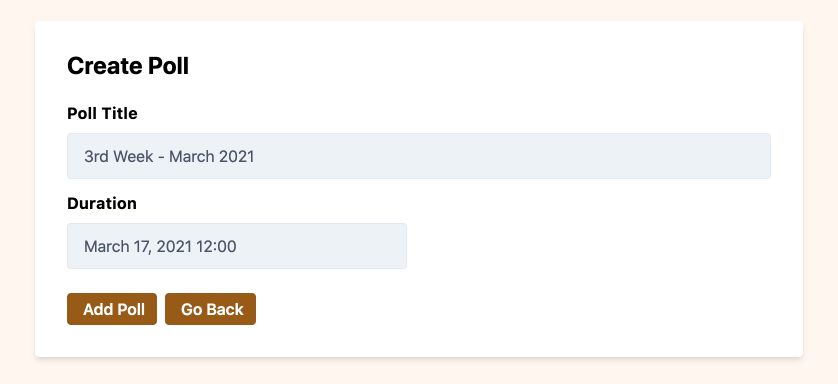Image resolution: width=838 pixels, height=384 pixels.
Task: Open the date picker on Duration field
Action: (x=237, y=246)
